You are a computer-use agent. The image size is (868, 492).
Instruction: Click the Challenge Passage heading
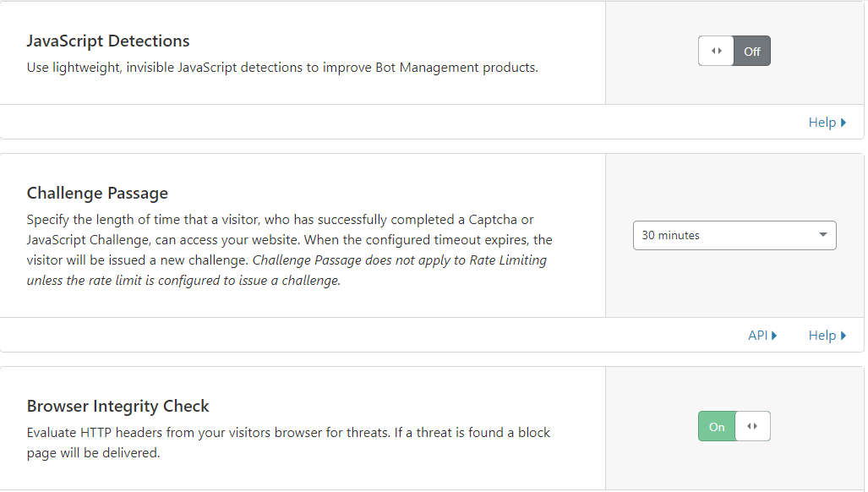click(97, 193)
